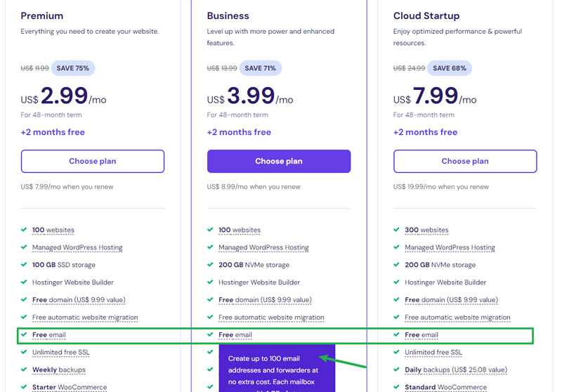Click Starter WooCommerce feature
Screen dimensions: 562x392
pyautogui.click(x=70, y=387)
